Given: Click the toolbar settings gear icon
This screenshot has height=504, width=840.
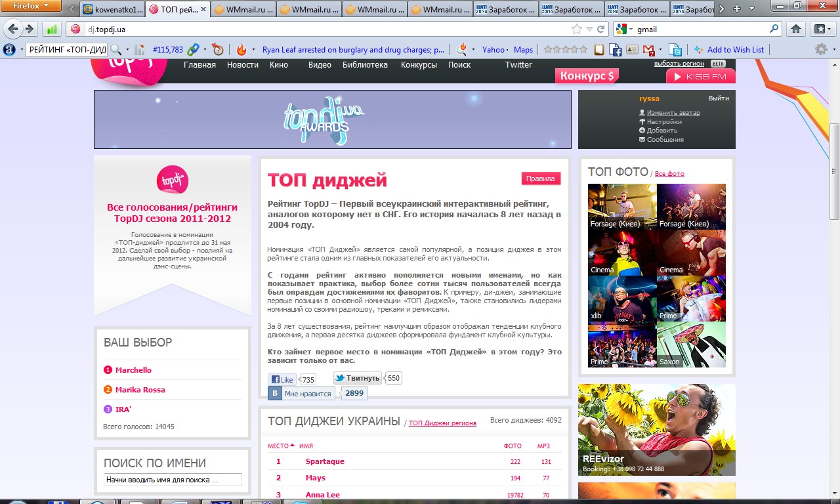Looking at the screenshot, I should point(821,49).
